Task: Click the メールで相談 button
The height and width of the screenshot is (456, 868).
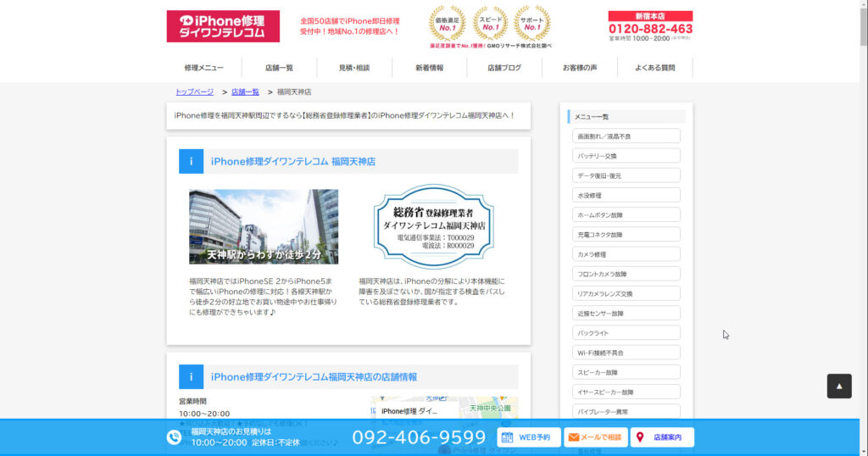Action: [596, 437]
